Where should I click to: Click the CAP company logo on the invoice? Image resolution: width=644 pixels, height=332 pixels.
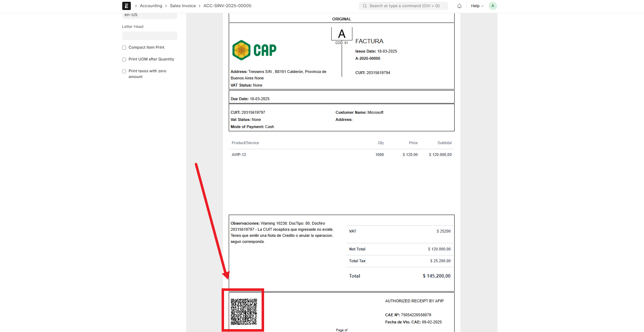pyautogui.click(x=254, y=50)
